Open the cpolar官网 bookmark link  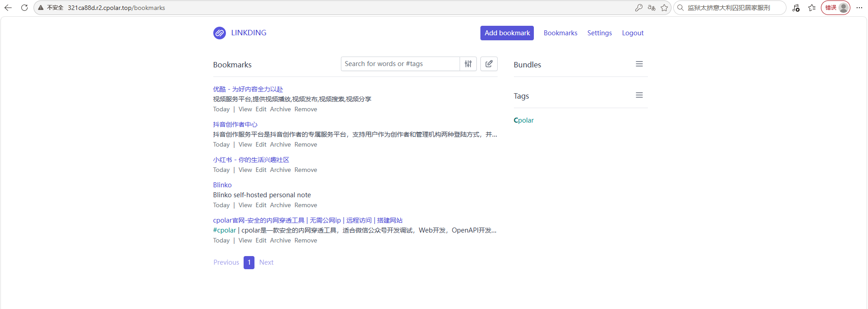308,220
